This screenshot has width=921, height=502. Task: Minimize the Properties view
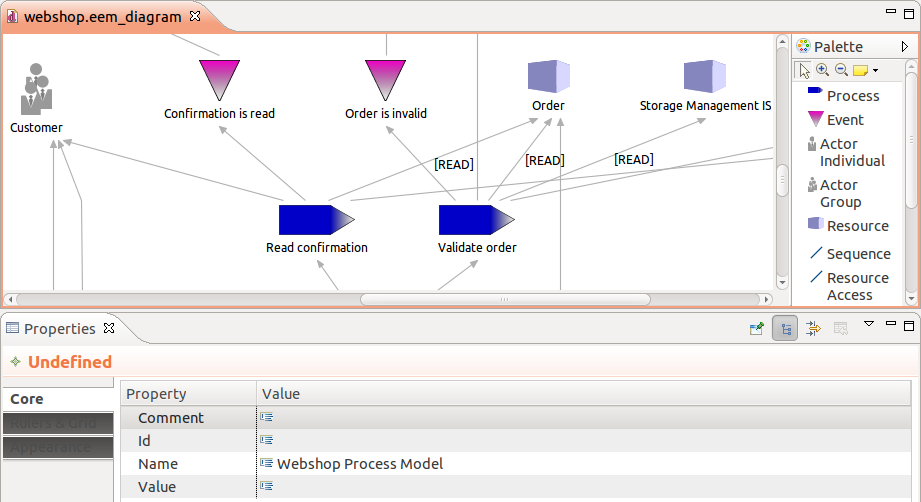click(x=891, y=324)
